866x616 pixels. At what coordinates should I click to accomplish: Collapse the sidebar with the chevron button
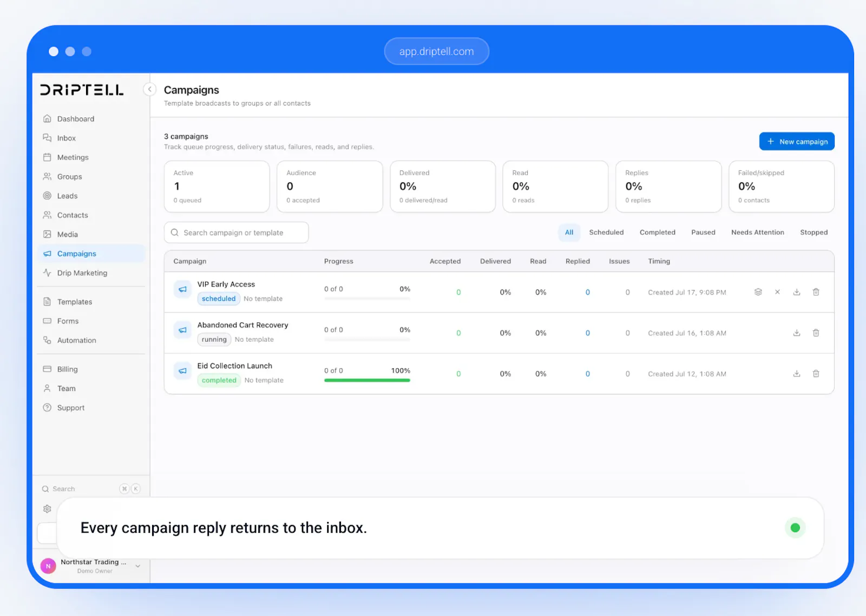(150, 89)
